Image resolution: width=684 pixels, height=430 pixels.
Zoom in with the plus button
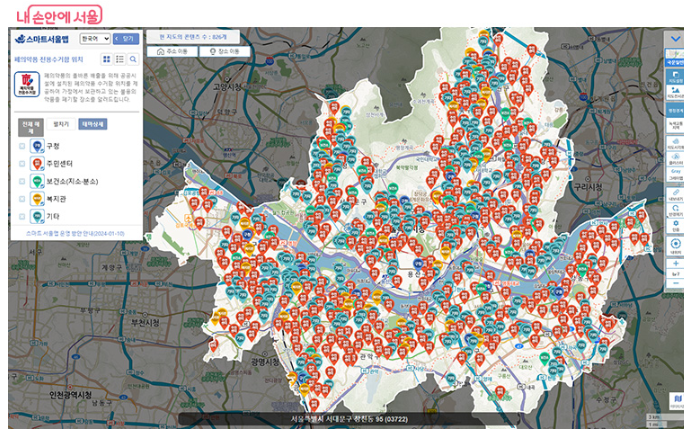(x=675, y=263)
